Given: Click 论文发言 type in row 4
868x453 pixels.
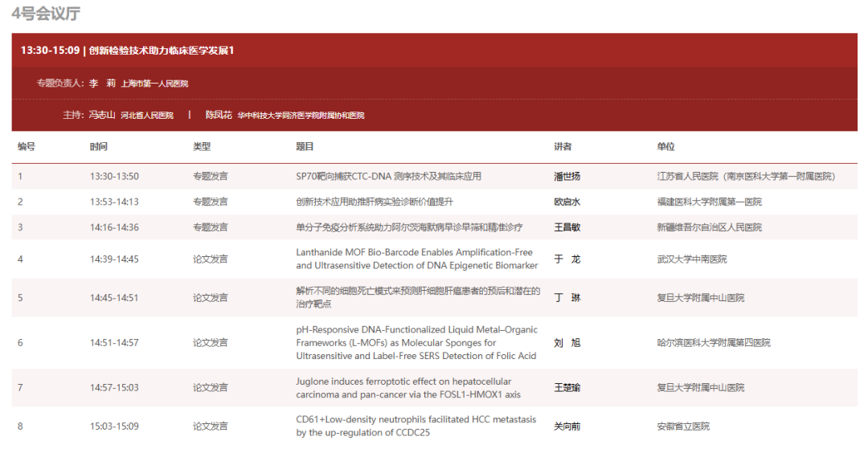Looking at the screenshot, I should (x=211, y=259).
